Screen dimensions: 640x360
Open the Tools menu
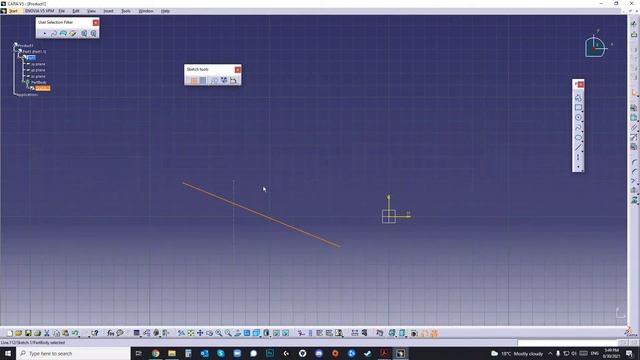tap(126, 11)
